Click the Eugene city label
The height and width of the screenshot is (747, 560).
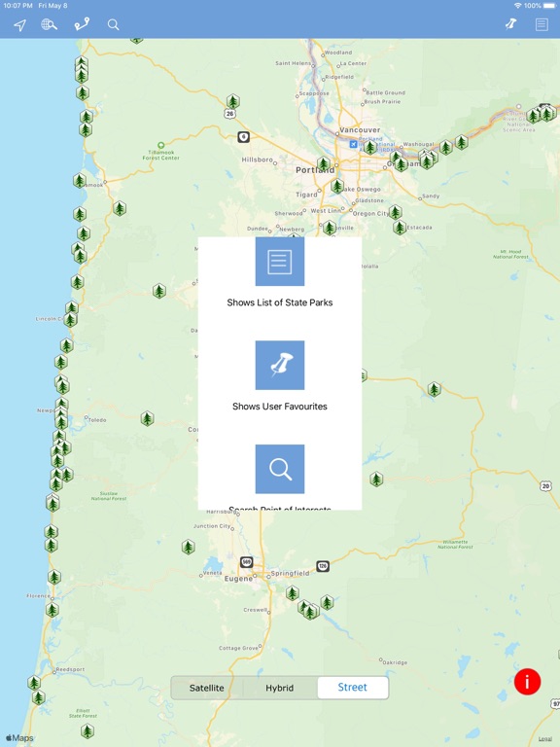pyautogui.click(x=238, y=579)
